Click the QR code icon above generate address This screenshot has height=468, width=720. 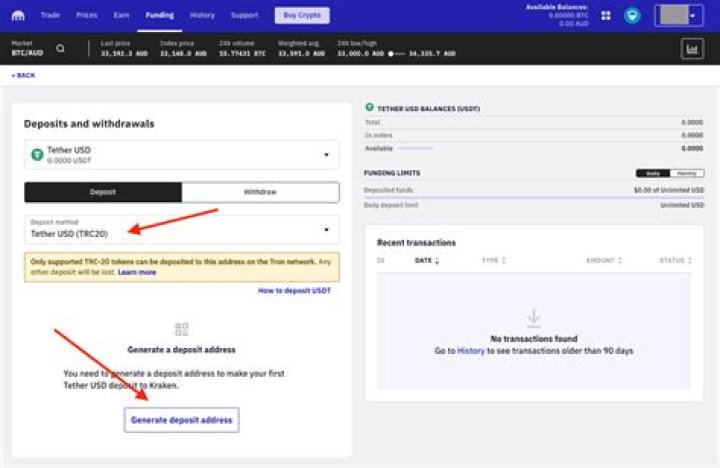point(181,328)
